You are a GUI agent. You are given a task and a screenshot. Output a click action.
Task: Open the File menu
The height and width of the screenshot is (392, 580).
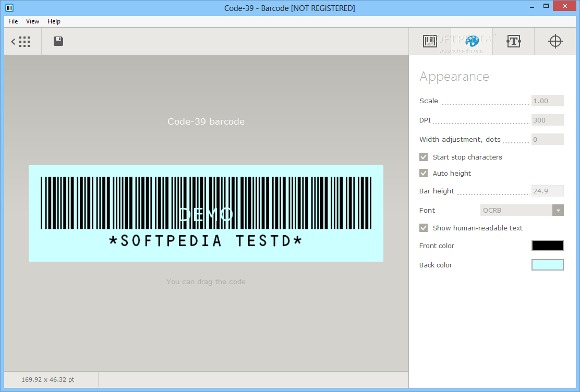[13, 21]
